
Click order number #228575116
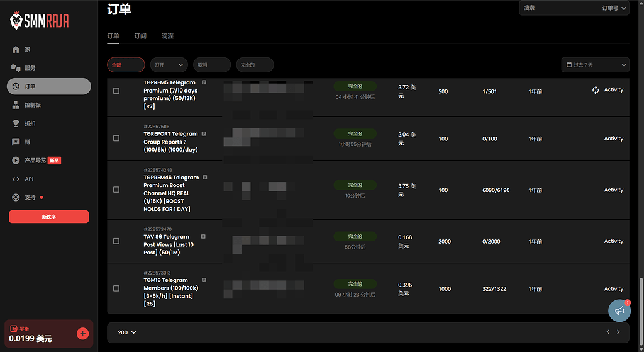156,127
